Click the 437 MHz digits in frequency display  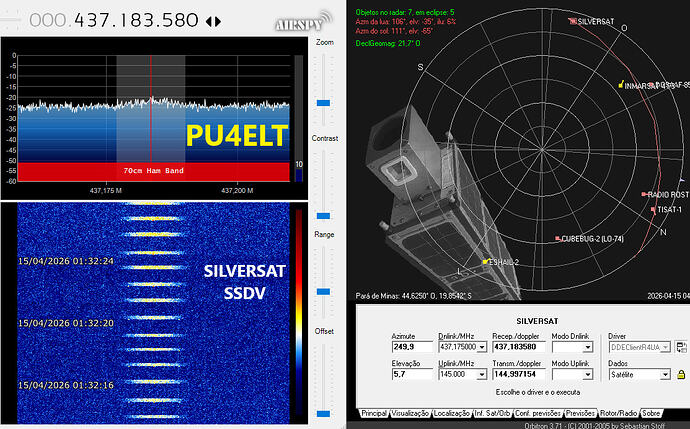92,20
